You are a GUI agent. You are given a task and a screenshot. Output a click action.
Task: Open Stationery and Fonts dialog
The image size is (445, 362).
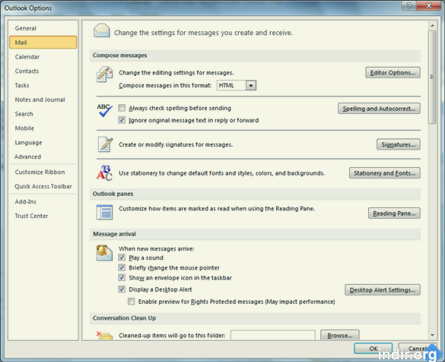[385, 173]
